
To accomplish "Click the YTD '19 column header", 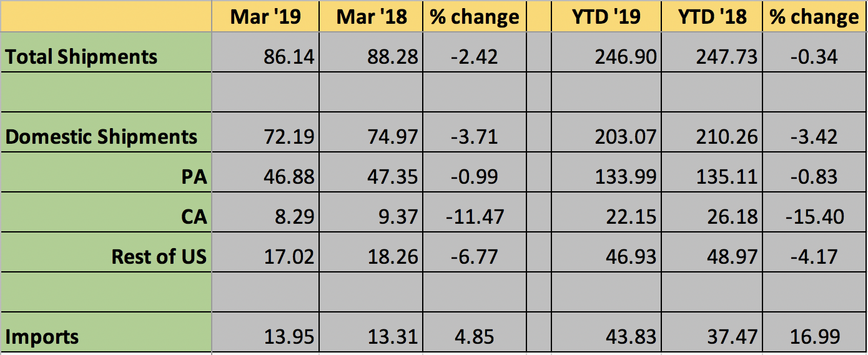I will coord(606,16).
